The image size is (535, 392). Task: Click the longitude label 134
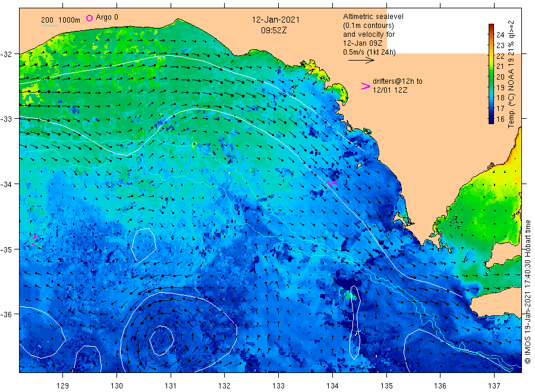coord(332,385)
